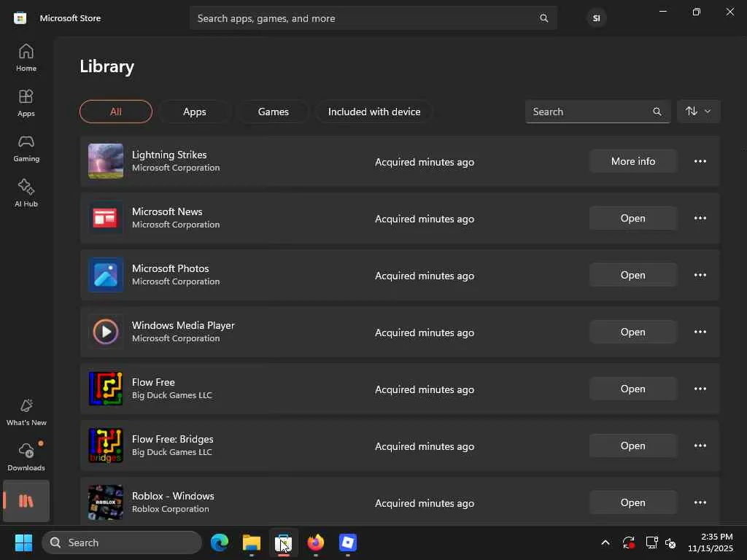The image size is (747, 560).
Task: Go to Home in the sidebar
Action: tap(26, 58)
